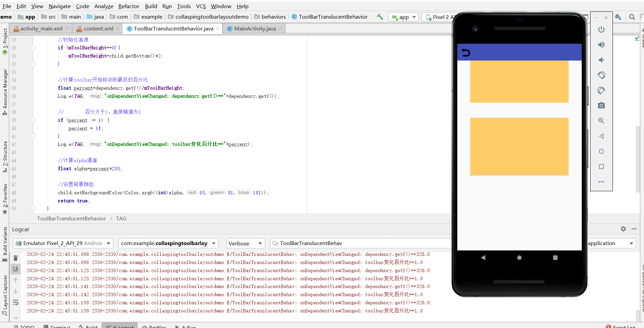
Task: Collapse the if block fold marker on line 30
Action: pos(33,48)
